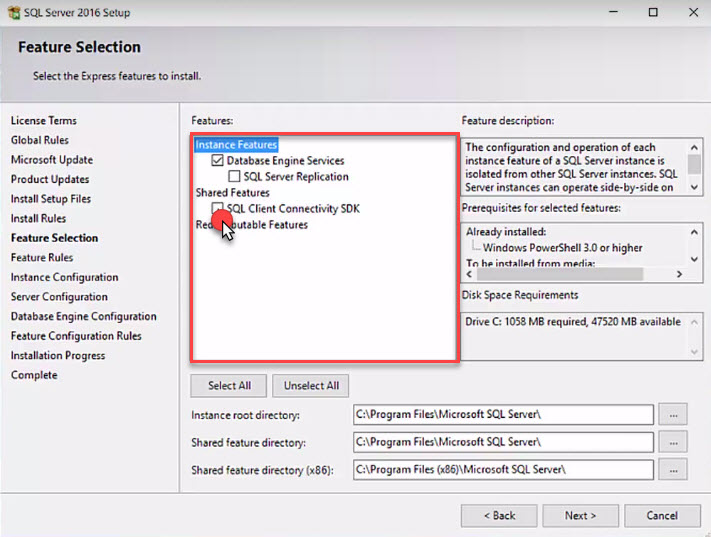The image size is (711, 537).
Task: Open Feature Configuration Rules step
Action: pyautogui.click(x=76, y=336)
